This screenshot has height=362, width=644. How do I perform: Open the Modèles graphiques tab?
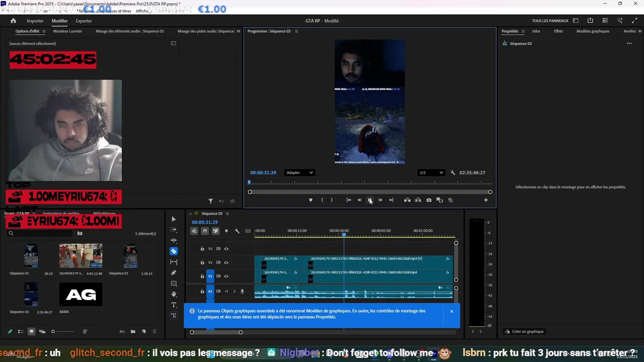[593, 31]
